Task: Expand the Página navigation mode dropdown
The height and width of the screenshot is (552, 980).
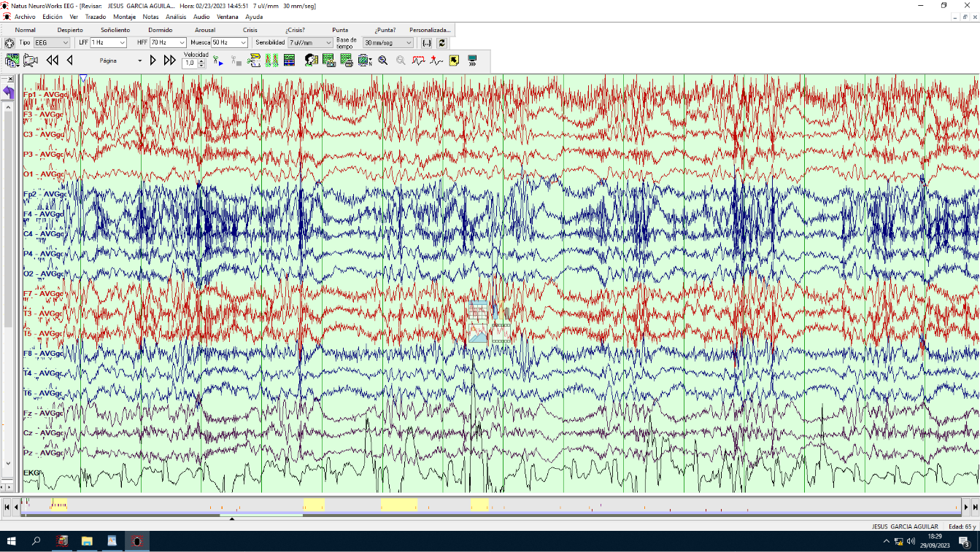Action: [140, 61]
